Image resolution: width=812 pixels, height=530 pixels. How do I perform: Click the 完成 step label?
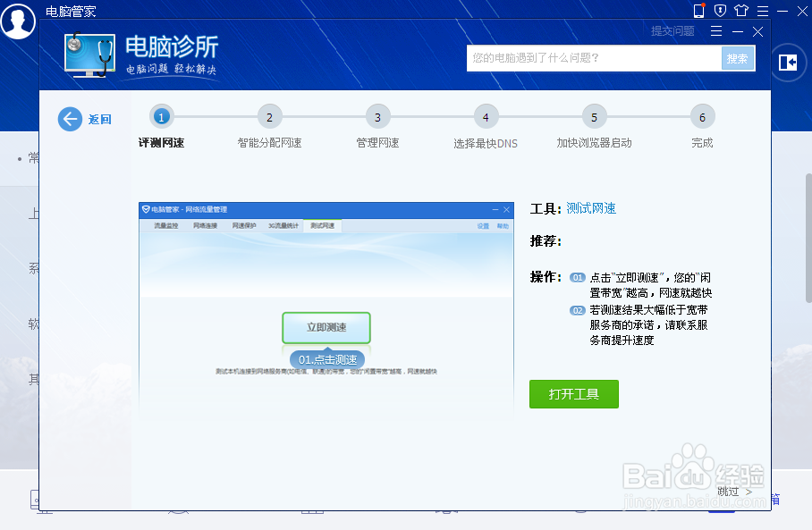[x=702, y=143]
